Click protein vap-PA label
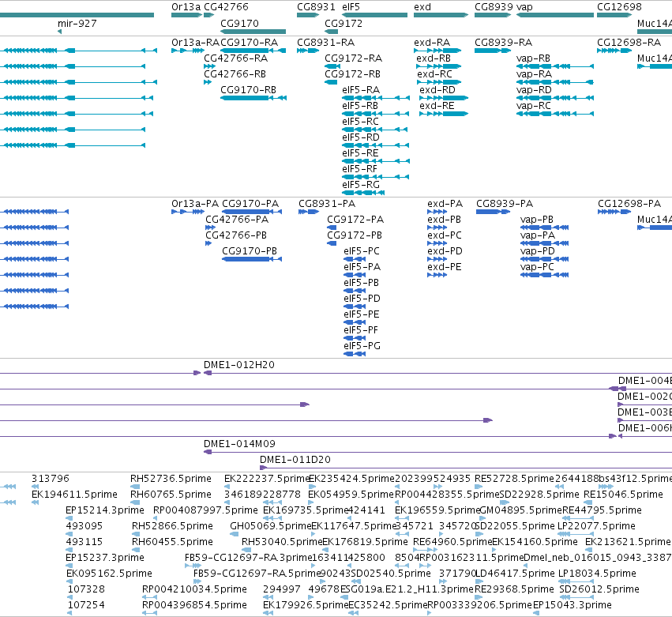Screen dimensions: 672x617 click(538, 235)
